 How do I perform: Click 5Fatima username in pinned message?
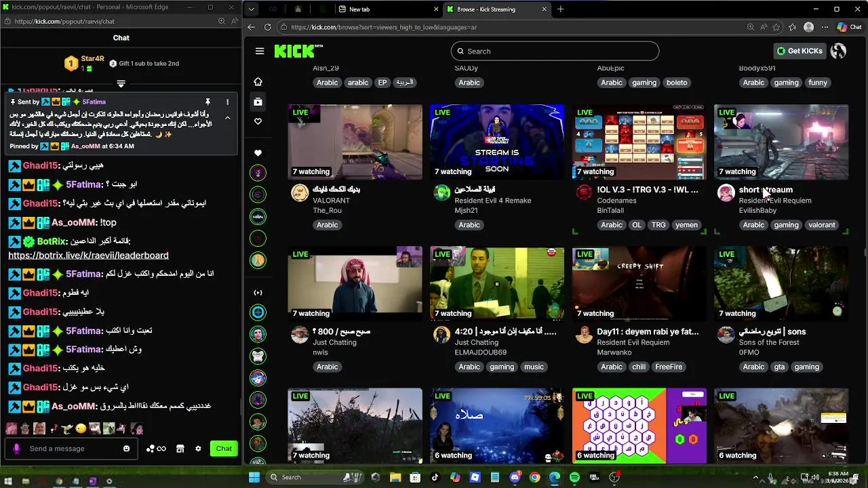pyautogui.click(x=94, y=102)
